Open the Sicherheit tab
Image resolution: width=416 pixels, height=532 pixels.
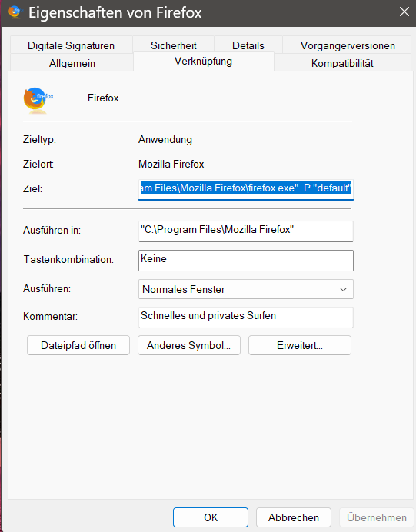[173, 45]
